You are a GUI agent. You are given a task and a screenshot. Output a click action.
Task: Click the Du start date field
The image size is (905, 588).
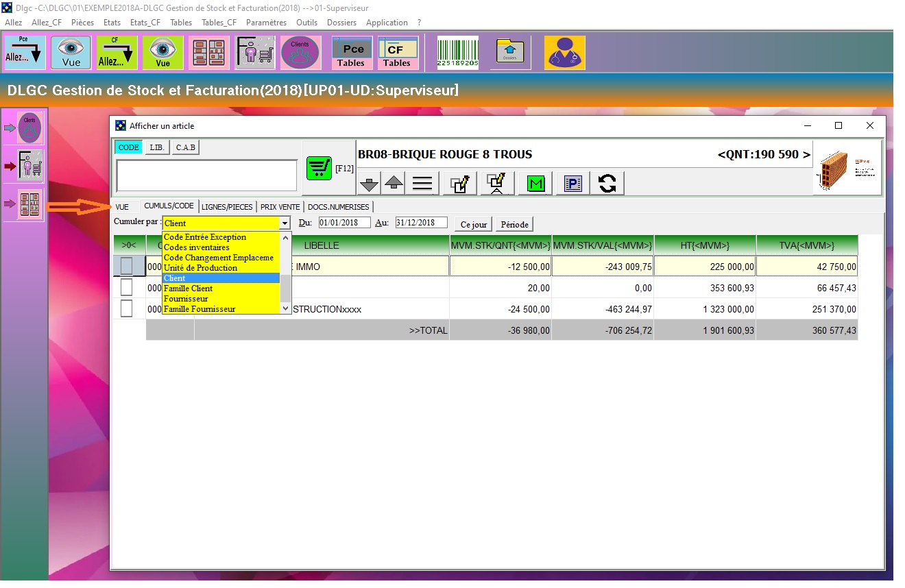(344, 223)
